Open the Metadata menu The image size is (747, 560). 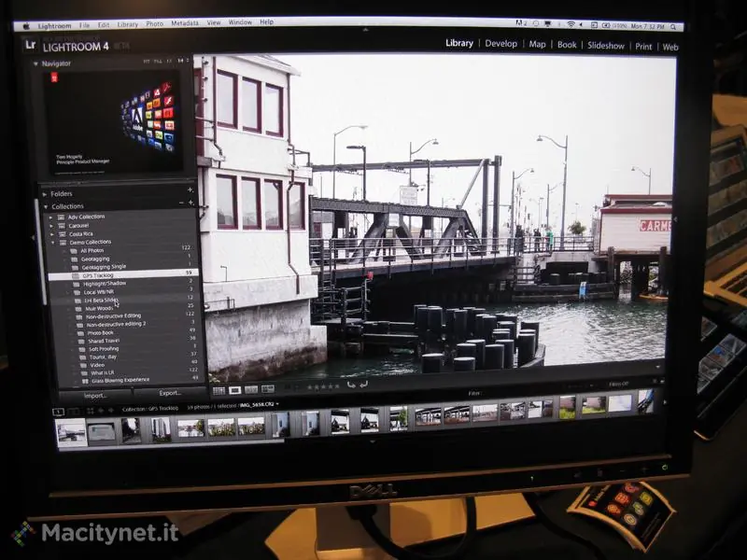(x=185, y=22)
